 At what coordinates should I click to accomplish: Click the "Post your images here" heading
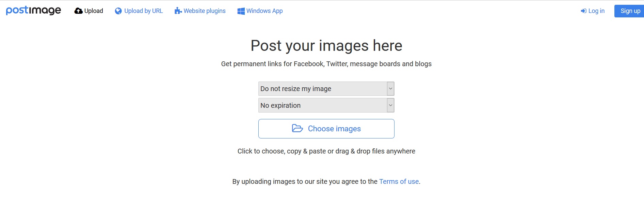pos(326,46)
